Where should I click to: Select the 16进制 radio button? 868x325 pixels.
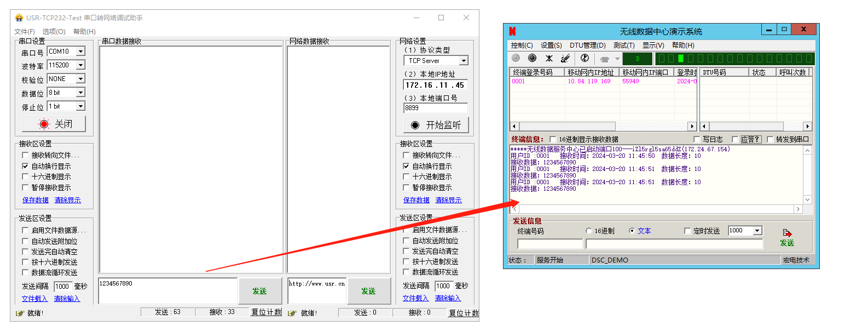pos(589,231)
